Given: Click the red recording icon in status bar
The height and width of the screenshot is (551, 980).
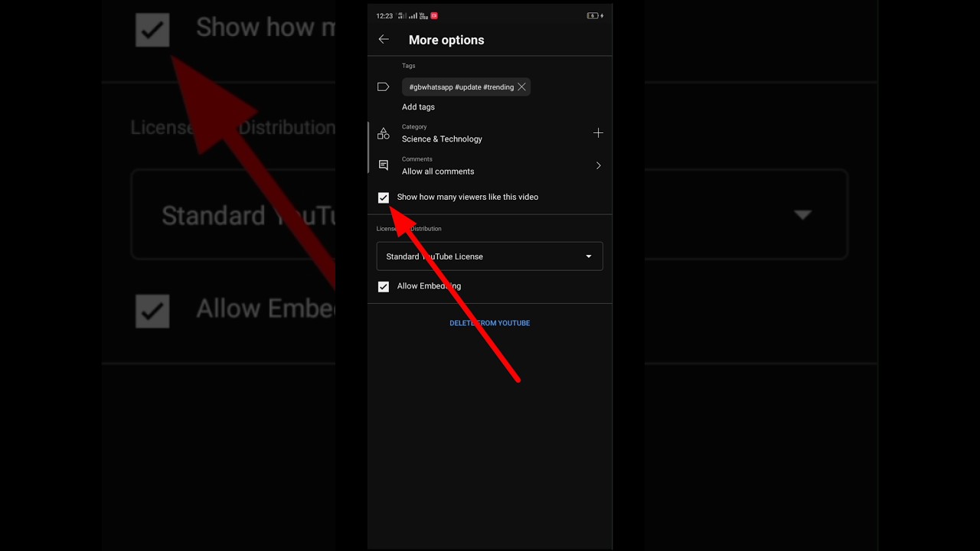Looking at the screenshot, I should (x=434, y=15).
